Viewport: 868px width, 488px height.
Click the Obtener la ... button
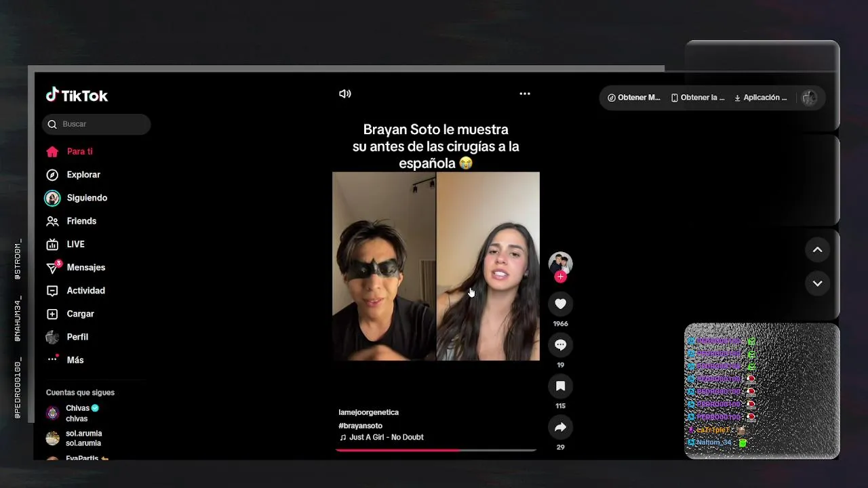point(698,98)
